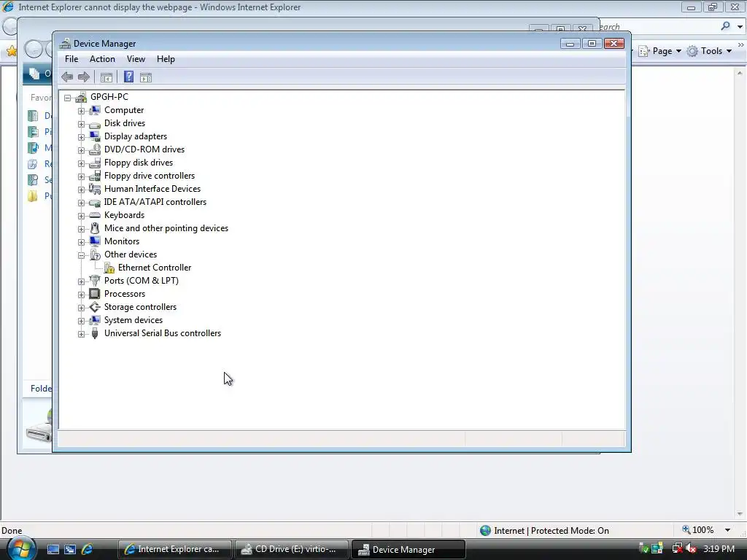The height and width of the screenshot is (560, 747).
Task: Click the Floppy drive controllers icon
Action: tap(95, 176)
